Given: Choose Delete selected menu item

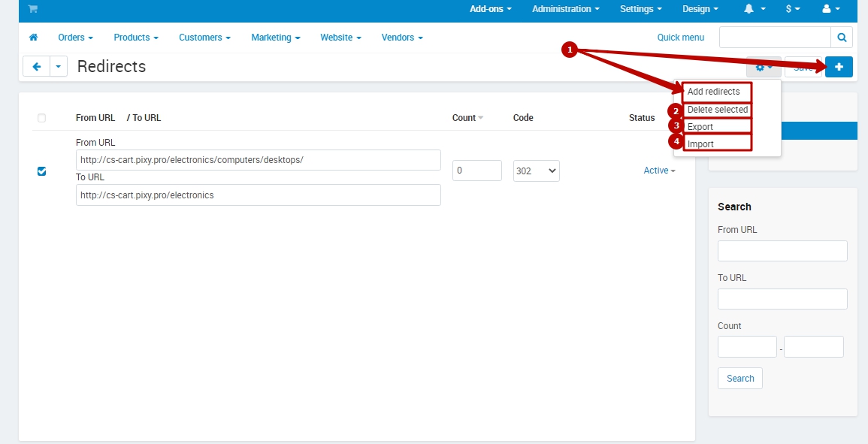Looking at the screenshot, I should (717, 110).
